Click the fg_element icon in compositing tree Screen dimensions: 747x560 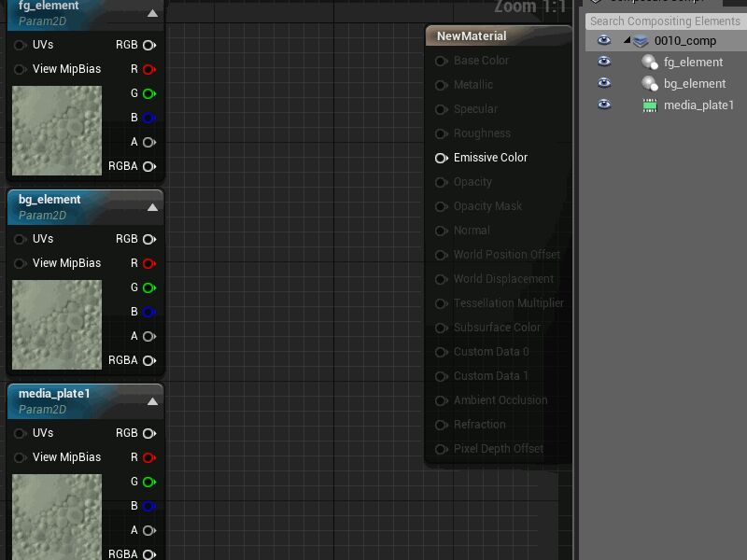(x=650, y=63)
